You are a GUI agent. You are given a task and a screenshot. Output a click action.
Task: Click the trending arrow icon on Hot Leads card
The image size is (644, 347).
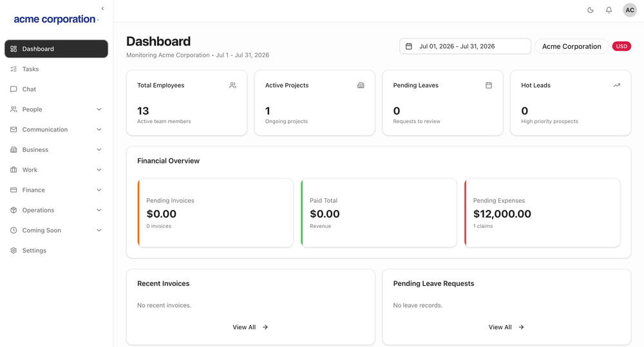click(616, 86)
